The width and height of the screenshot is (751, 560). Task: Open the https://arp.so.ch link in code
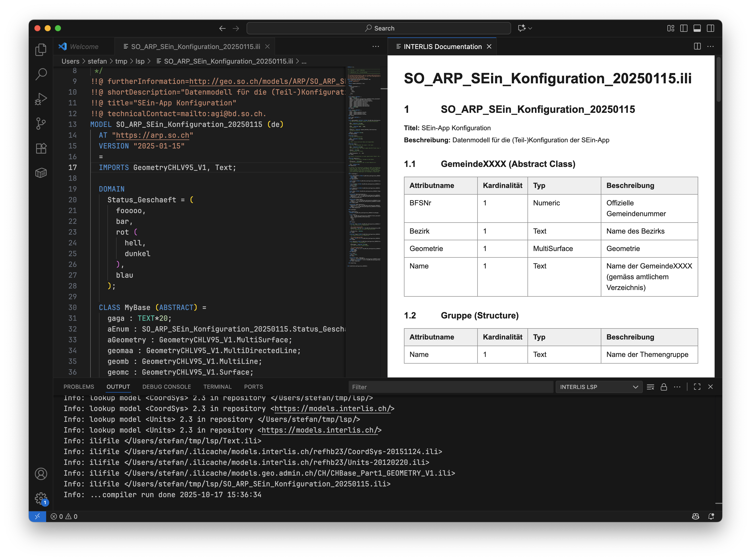pyautogui.click(x=153, y=135)
